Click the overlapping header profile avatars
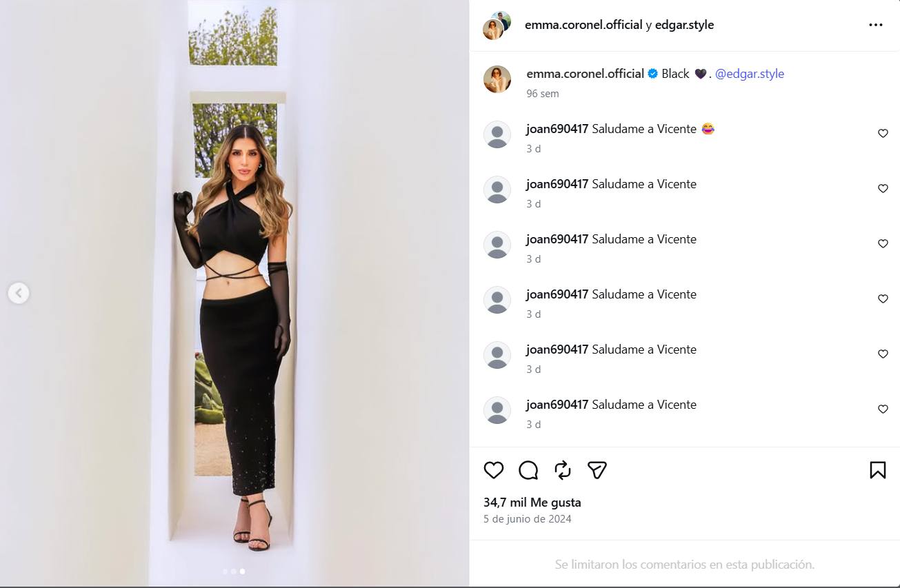This screenshot has height=588, width=900. click(x=497, y=26)
